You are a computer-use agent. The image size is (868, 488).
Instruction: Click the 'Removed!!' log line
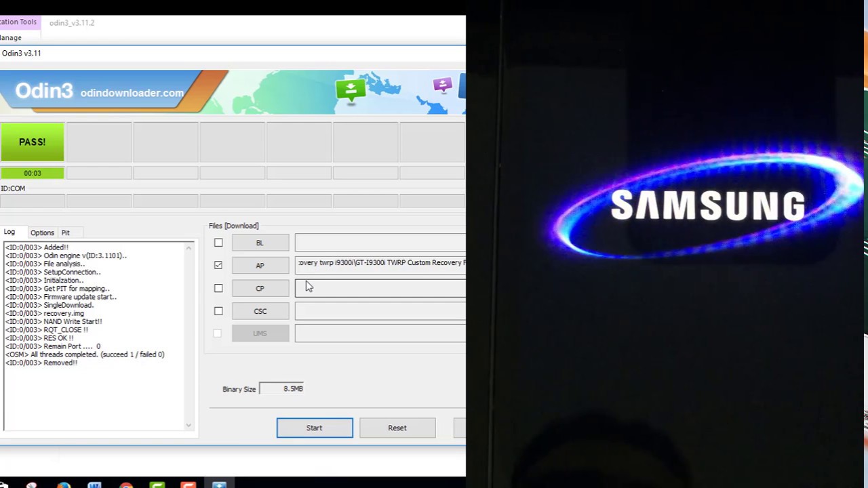41,363
